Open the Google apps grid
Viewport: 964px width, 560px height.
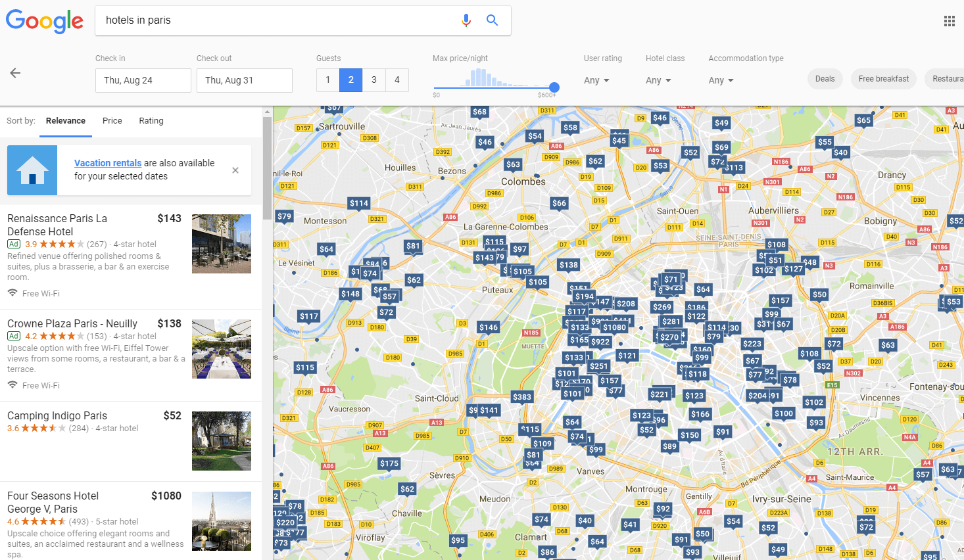pos(949,20)
